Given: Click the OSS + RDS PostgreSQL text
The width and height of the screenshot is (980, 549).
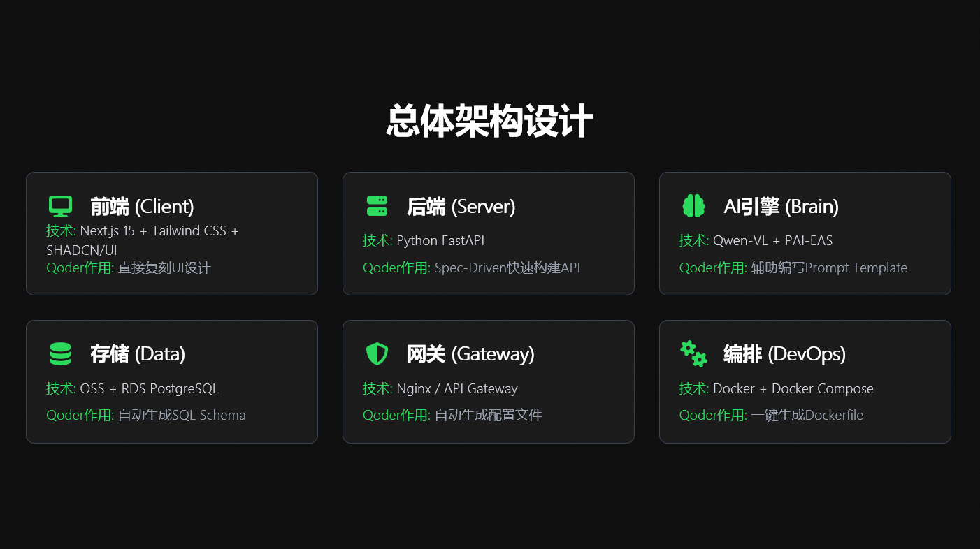Looking at the screenshot, I should click(x=150, y=389).
